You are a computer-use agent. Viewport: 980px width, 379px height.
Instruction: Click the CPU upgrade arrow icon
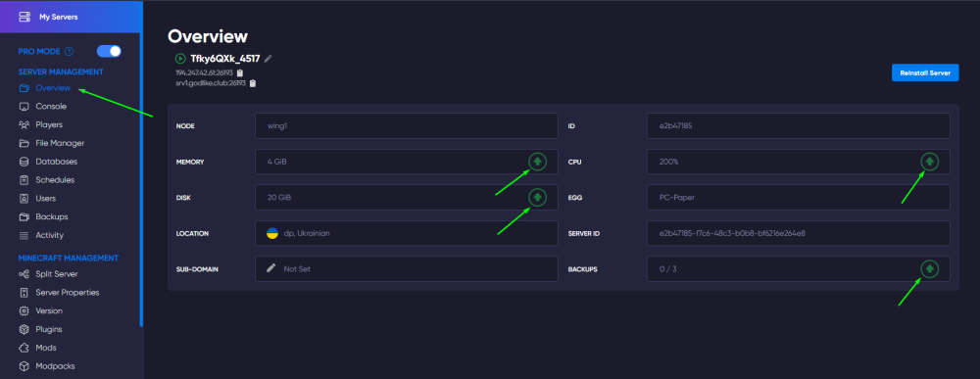click(x=929, y=162)
